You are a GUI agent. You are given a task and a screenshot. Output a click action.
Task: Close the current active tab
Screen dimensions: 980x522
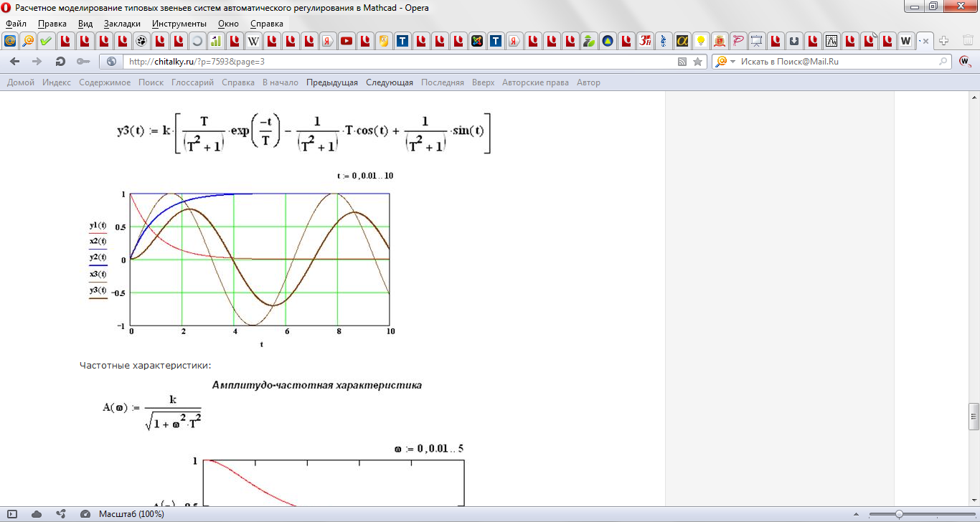click(x=925, y=41)
